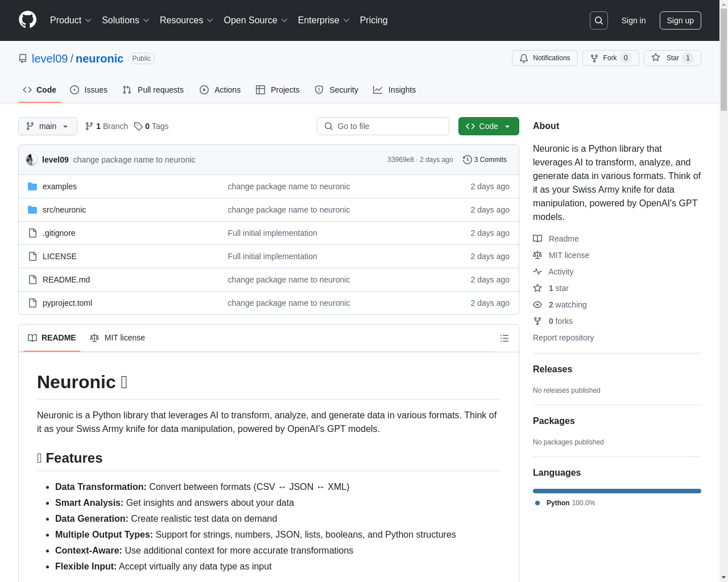Image resolution: width=728 pixels, height=582 pixels.
Task: Open the green Code dropdown button
Action: 489,126
